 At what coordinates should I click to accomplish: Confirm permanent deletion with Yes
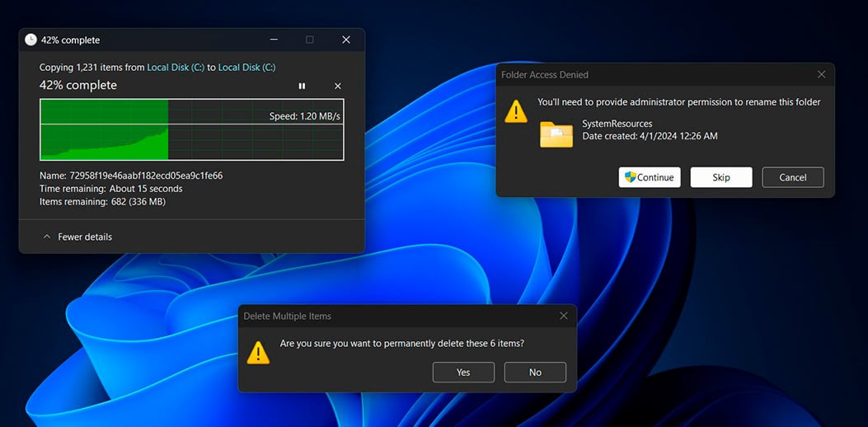pos(463,373)
